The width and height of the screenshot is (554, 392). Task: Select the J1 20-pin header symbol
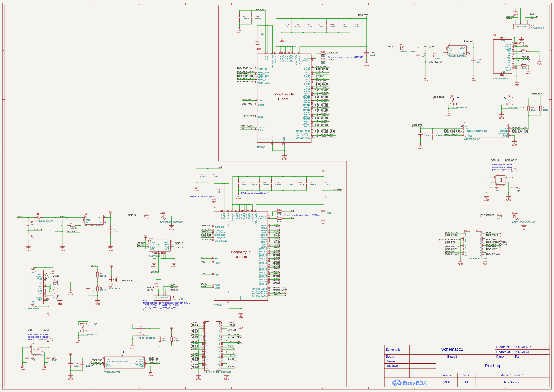[x=207, y=346]
